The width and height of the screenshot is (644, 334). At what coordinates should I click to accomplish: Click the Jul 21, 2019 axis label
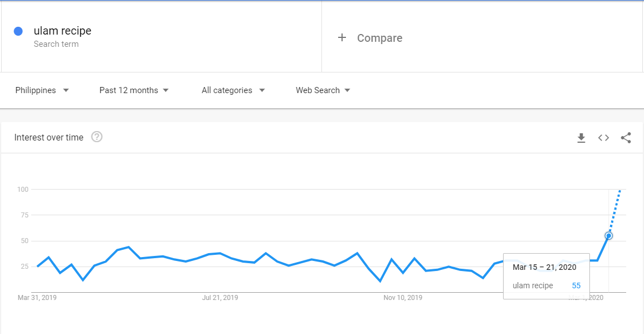pyautogui.click(x=220, y=298)
